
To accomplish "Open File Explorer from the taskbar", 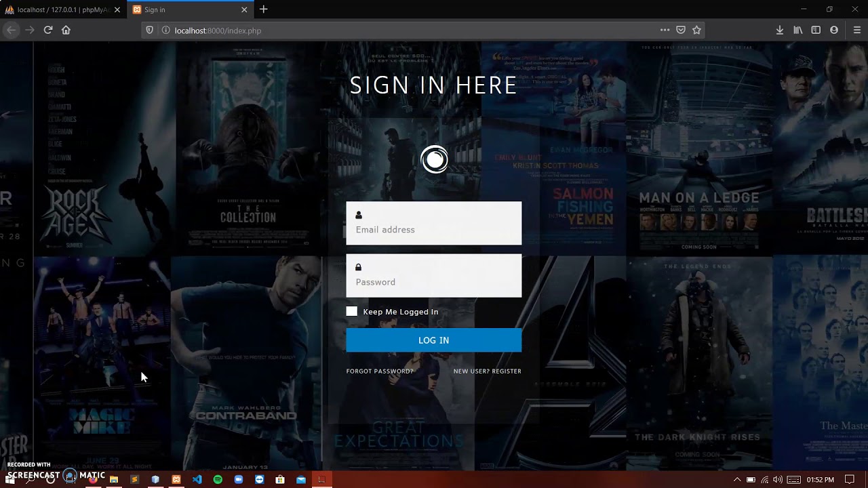I will click(114, 480).
